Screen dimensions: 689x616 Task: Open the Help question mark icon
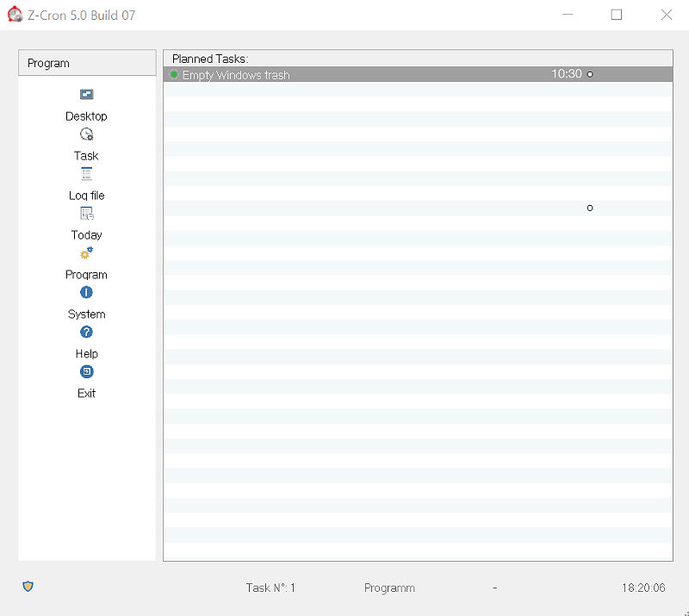pos(87,332)
